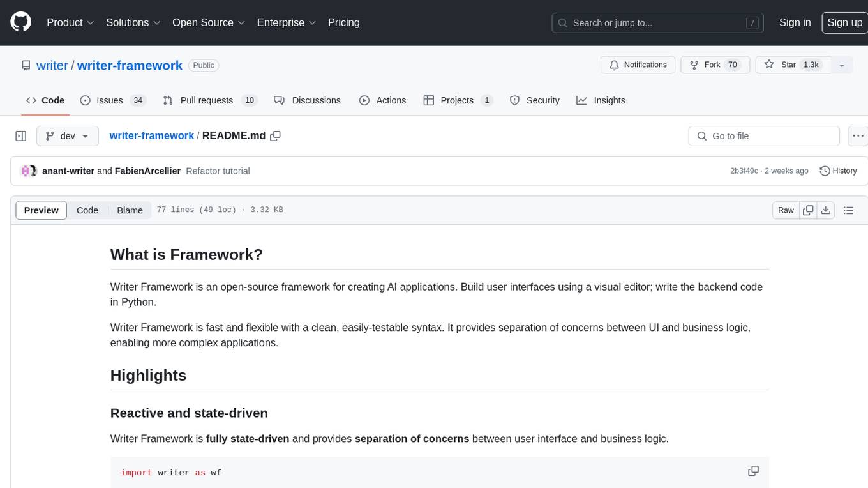Expand the Open Source menu
The height and width of the screenshot is (488, 868).
(x=209, y=22)
